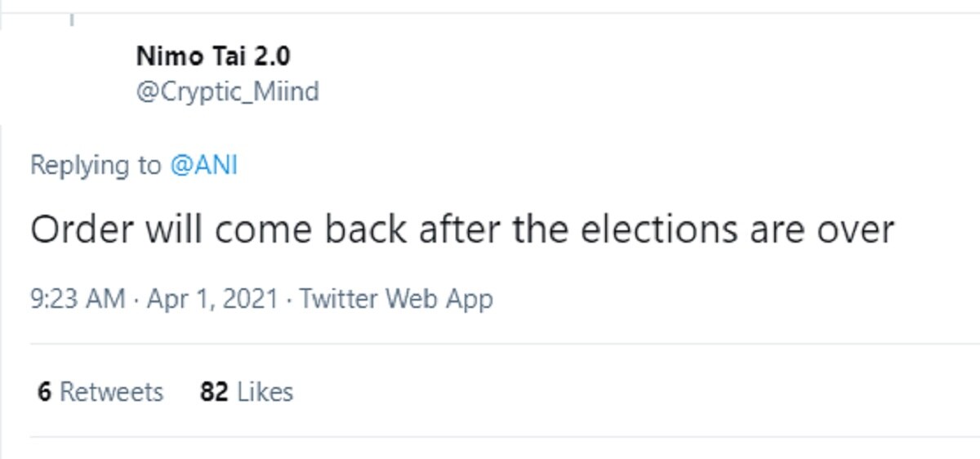View the 82 Likes list

coord(247,392)
